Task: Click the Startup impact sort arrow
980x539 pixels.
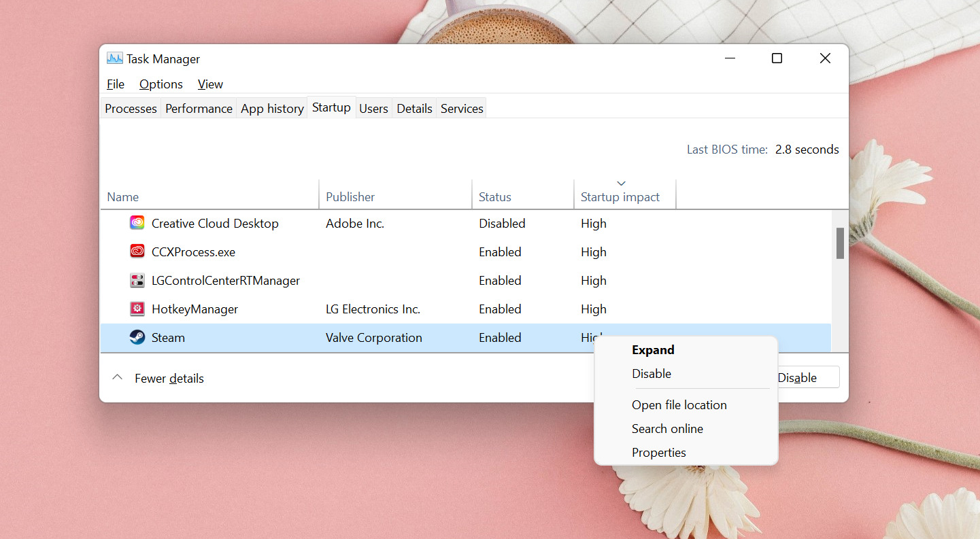Action: (x=621, y=184)
